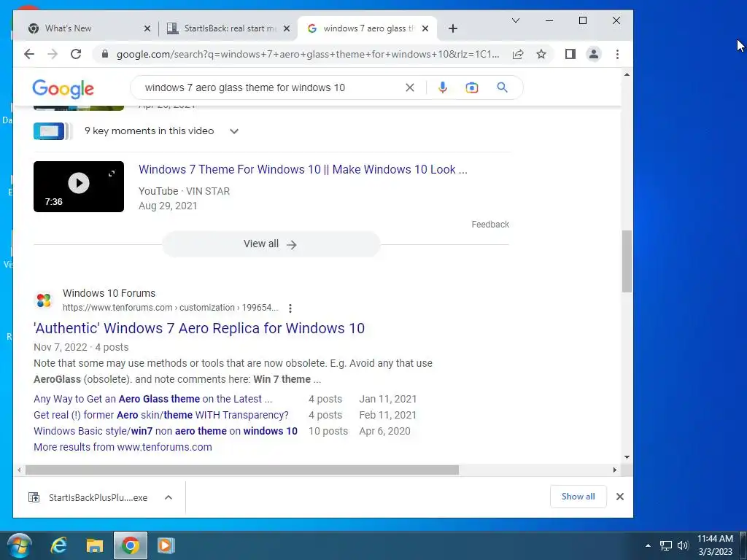Open File Explorer from taskbar
The image size is (747, 560).
tap(95, 545)
